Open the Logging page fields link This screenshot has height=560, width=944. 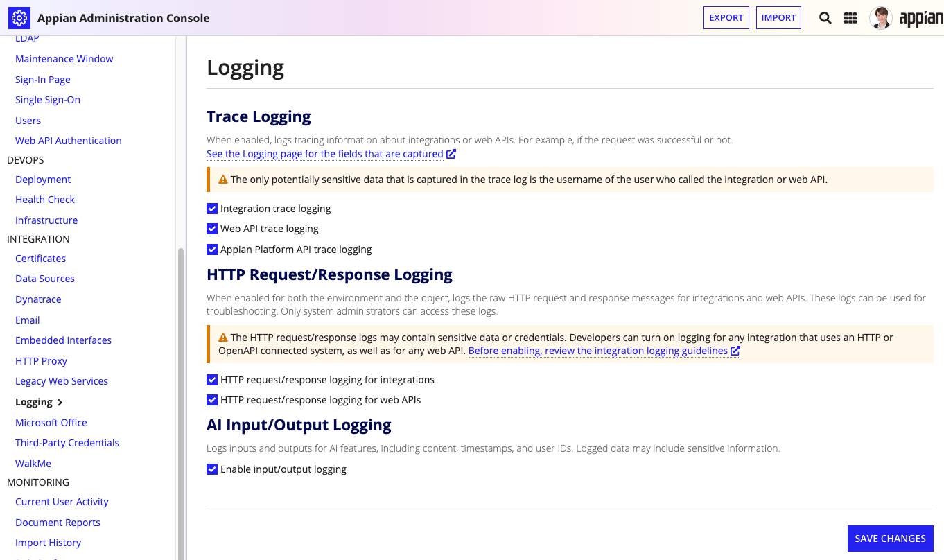pos(325,154)
